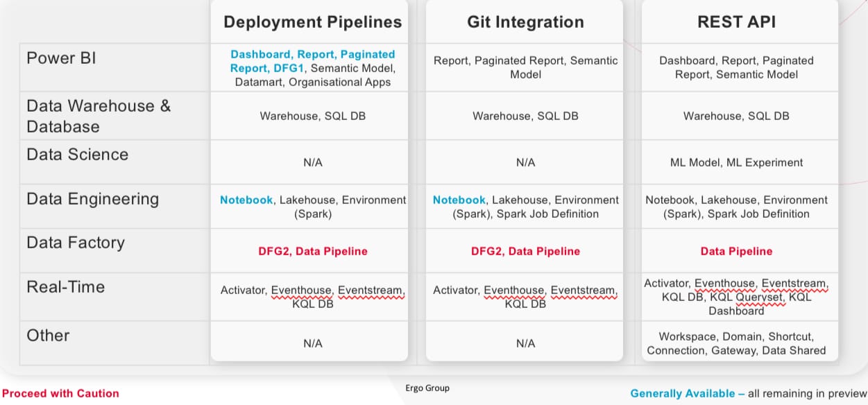
Task: Click ML Model, ML Experiment cell
Action: [x=736, y=162]
